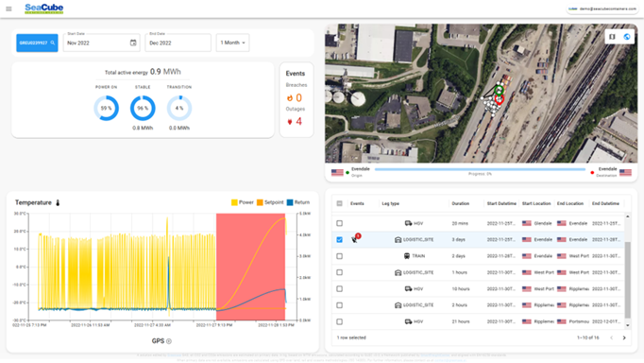Expand the 1 Month range dropdown

click(x=232, y=43)
